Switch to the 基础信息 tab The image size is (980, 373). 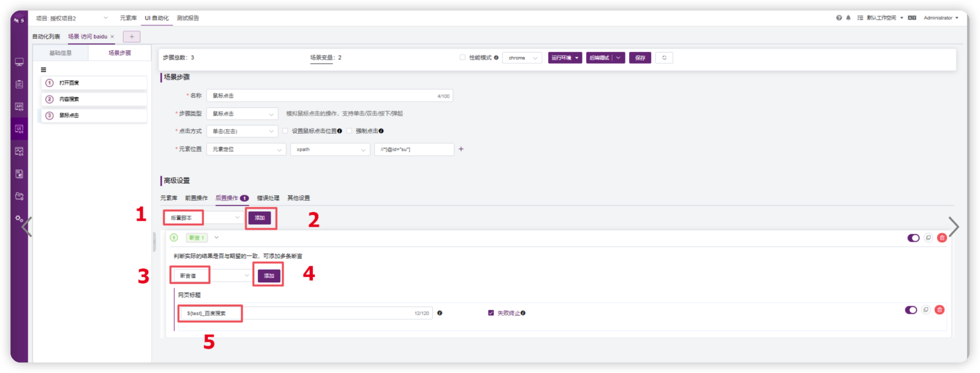(x=61, y=53)
